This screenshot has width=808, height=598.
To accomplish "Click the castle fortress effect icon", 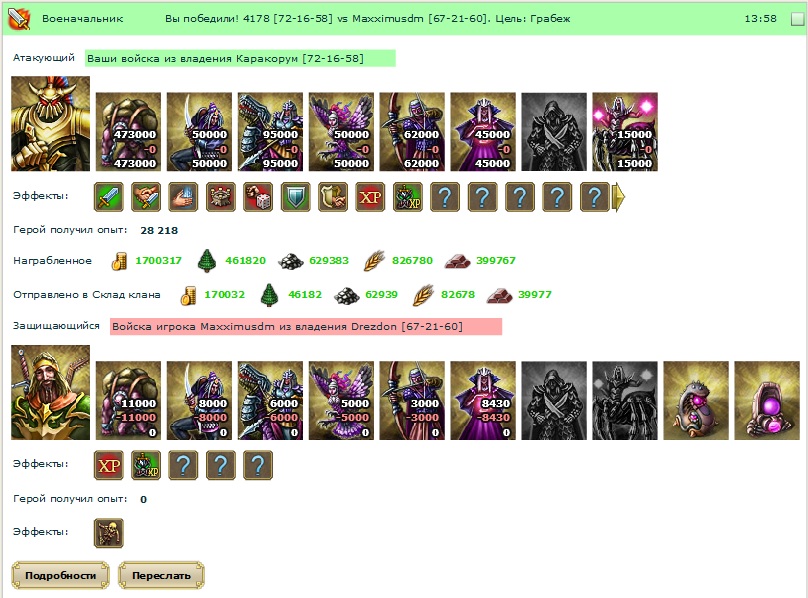I will 221,197.
